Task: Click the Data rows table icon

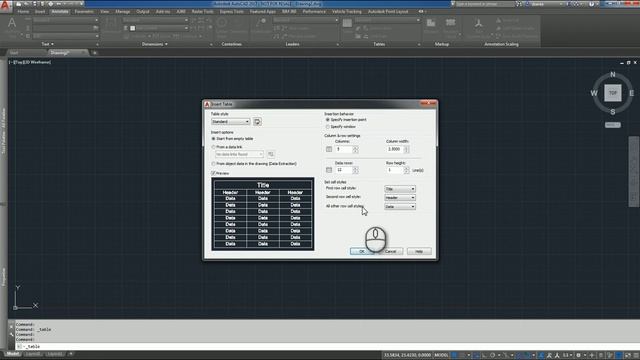Action: [x=329, y=170]
